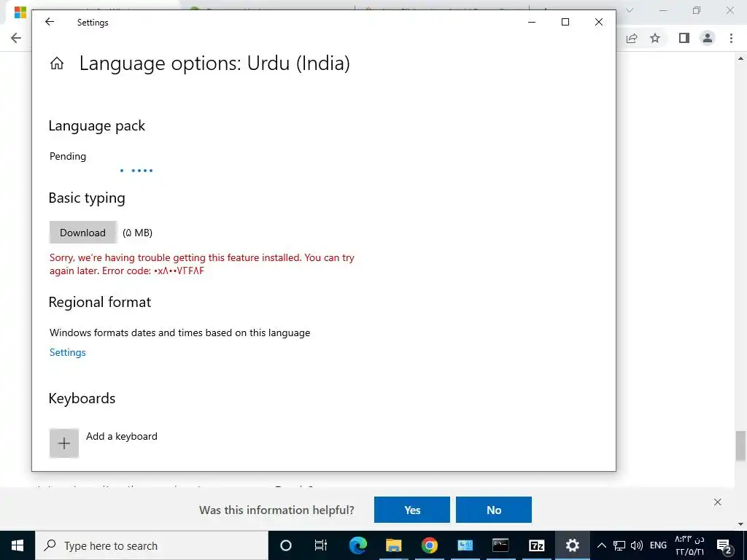Open File Explorer from taskbar
Screen dimensions: 747x560
click(393, 545)
